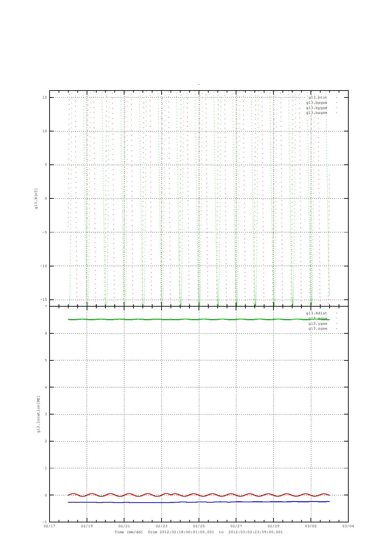Click the 10 tick on magnetic field axis
Screen dimensions: 392x555
(45, 131)
